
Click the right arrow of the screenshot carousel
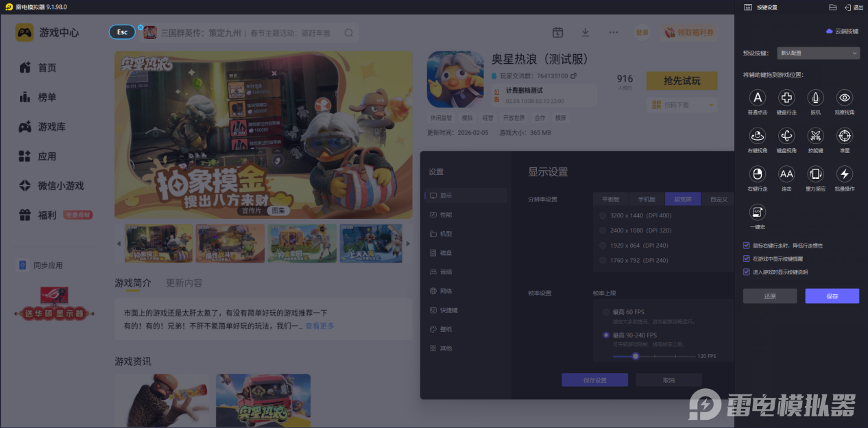coord(409,243)
